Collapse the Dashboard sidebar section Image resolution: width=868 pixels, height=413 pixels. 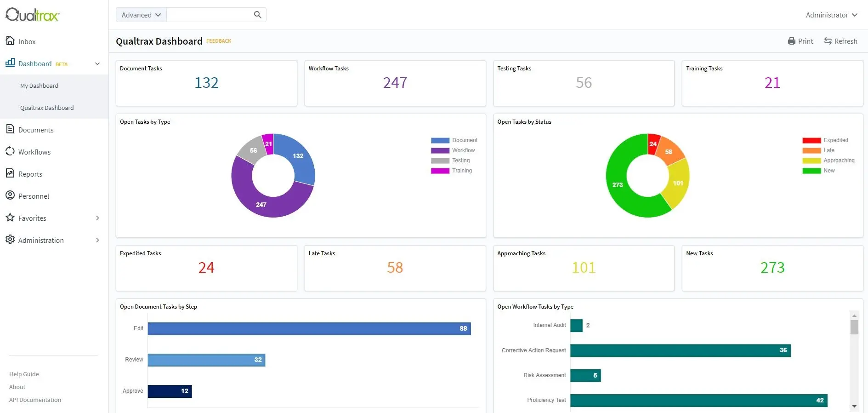tap(97, 64)
